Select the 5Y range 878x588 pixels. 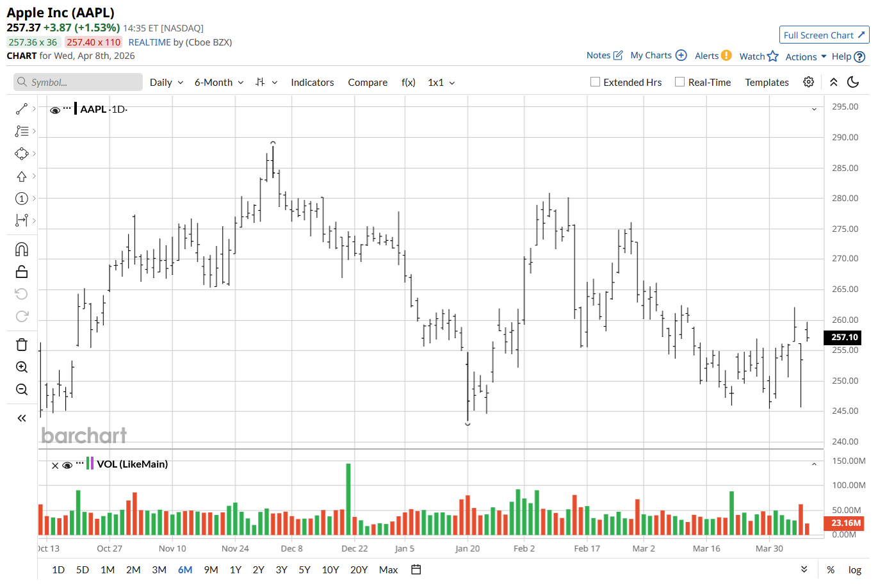(304, 569)
